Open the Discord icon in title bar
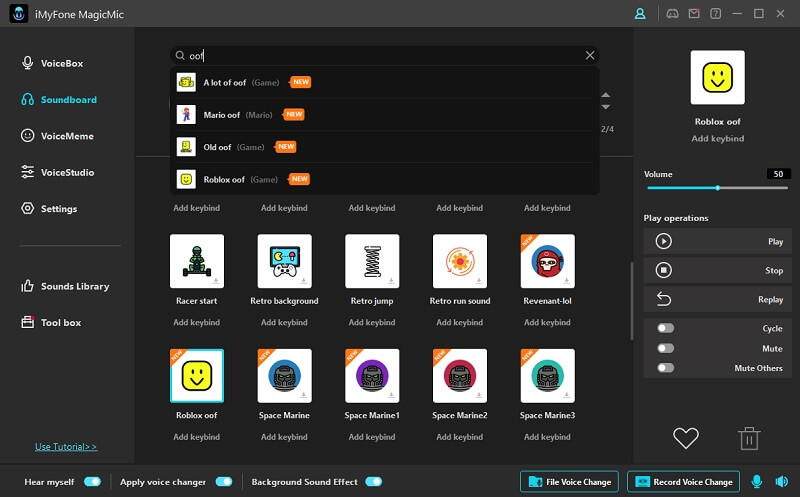Screen dimensions: 800x497 [672, 14]
